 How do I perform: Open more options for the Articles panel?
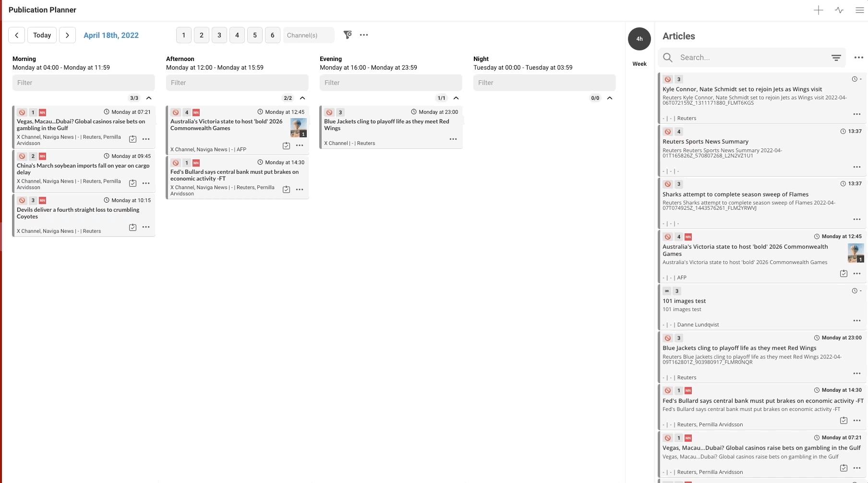858,58
